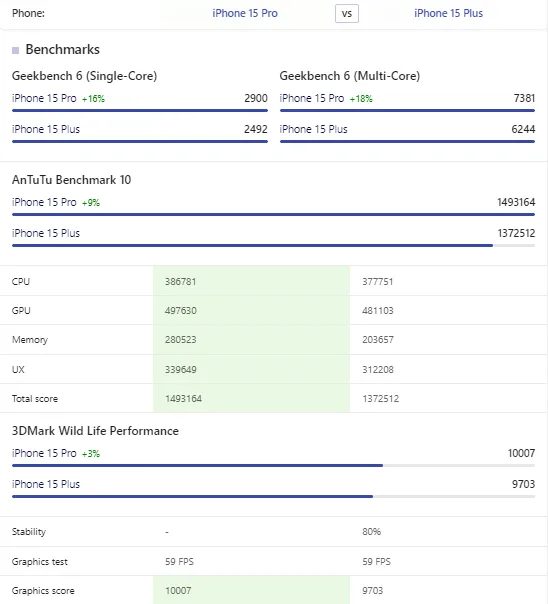
Task: Click the Memory row label
Action: point(30,340)
